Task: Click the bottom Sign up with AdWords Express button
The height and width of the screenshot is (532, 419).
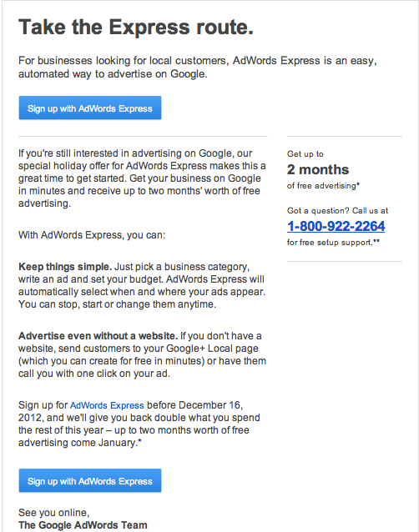Action: (x=90, y=480)
